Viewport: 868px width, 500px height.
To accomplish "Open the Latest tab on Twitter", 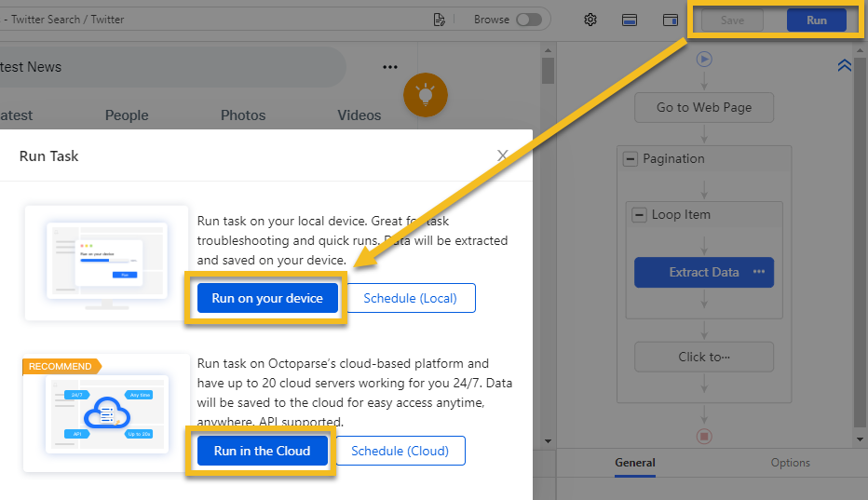I will coord(16,115).
